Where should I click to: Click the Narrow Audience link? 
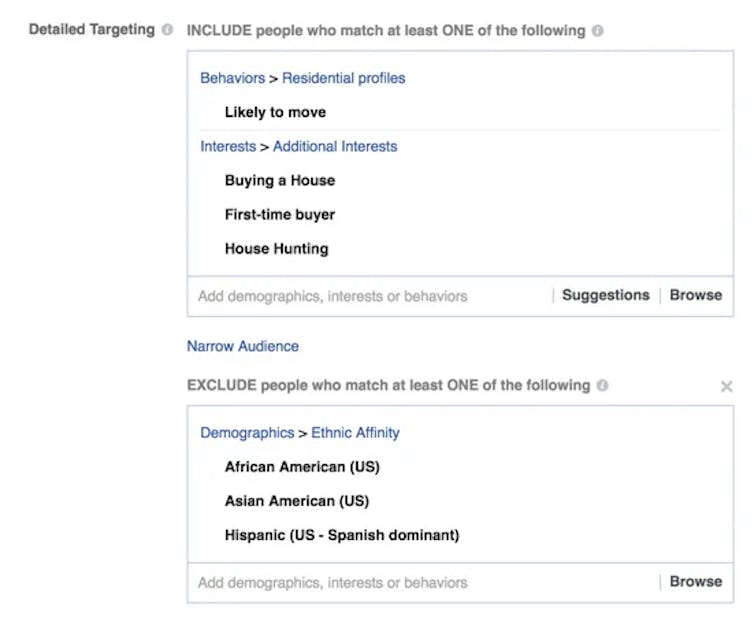(243, 346)
